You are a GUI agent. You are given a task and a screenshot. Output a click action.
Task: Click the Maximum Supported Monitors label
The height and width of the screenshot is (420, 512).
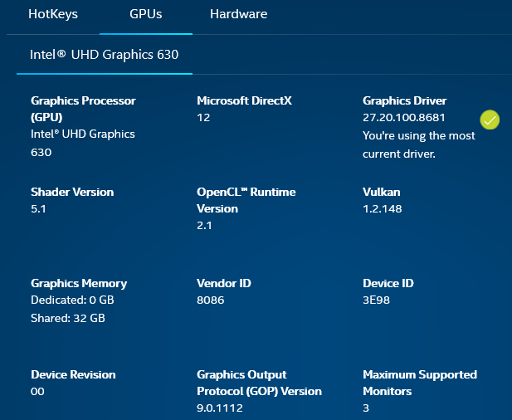420,383
